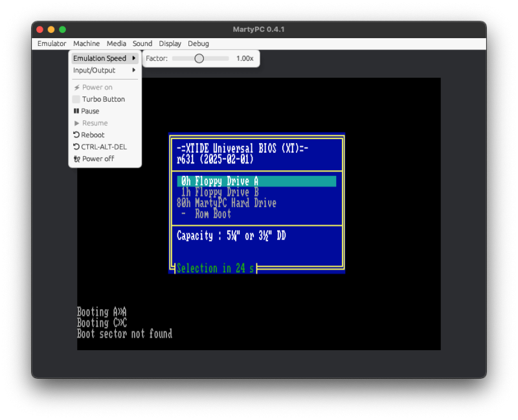
Task: Click the greyed Power on label
Action: (97, 87)
